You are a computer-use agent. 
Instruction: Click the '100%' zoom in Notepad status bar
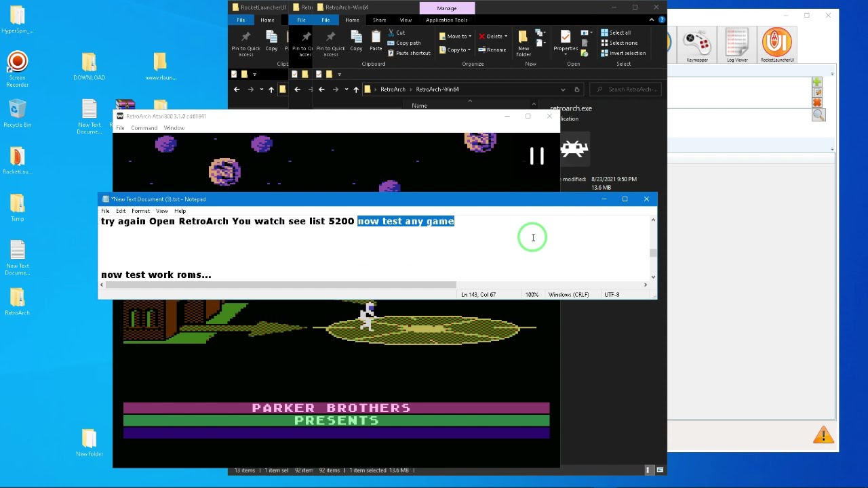pyautogui.click(x=532, y=294)
